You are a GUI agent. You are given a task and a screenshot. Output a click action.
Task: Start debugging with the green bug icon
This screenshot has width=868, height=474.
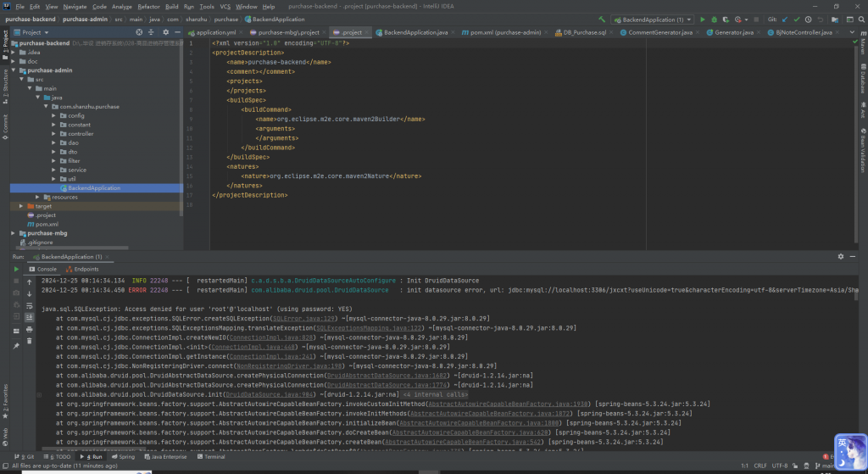click(714, 20)
